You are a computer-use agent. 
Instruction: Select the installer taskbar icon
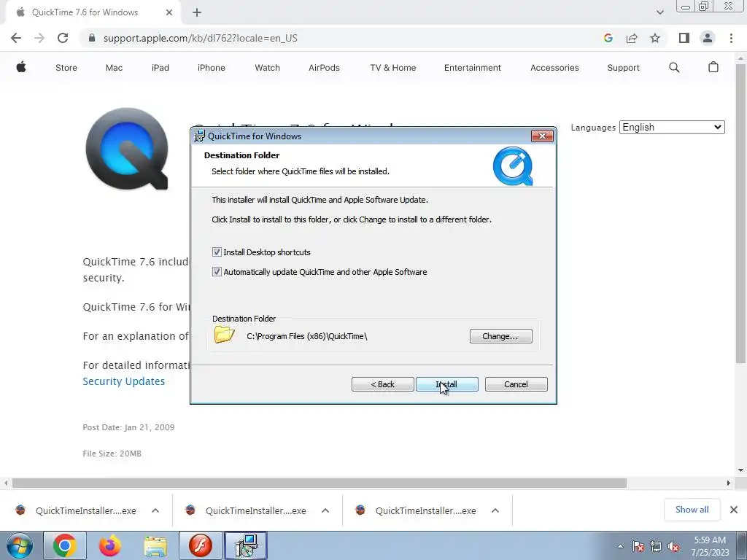246,545
